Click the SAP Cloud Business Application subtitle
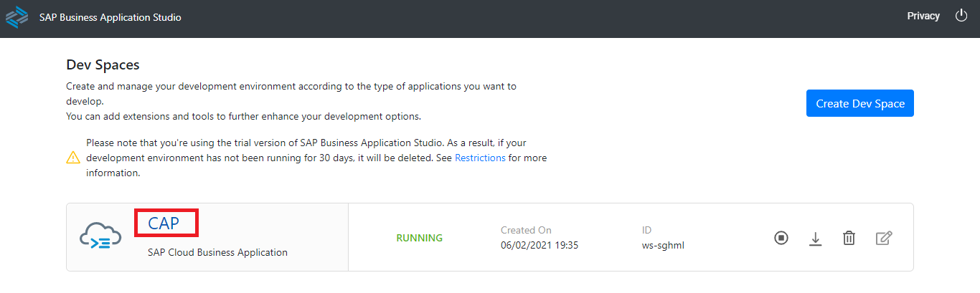 point(217,252)
